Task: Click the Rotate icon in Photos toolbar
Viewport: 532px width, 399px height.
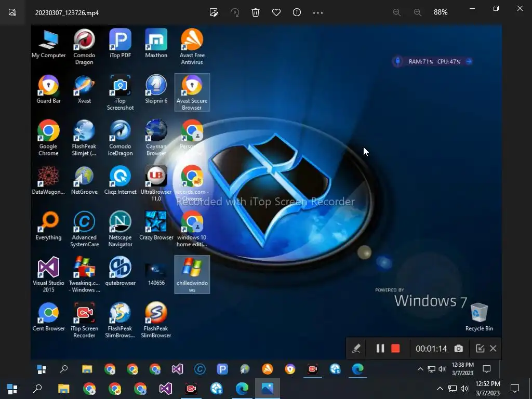Action: coord(235,12)
